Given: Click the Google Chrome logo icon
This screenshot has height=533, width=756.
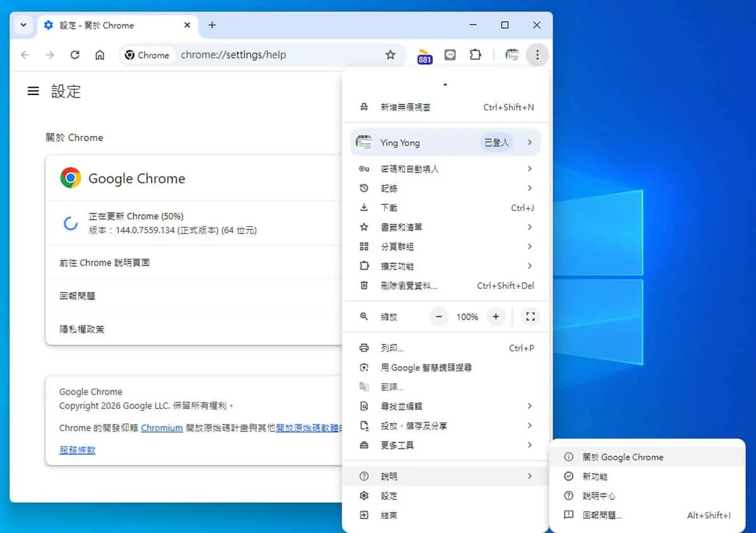Looking at the screenshot, I should (71, 178).
